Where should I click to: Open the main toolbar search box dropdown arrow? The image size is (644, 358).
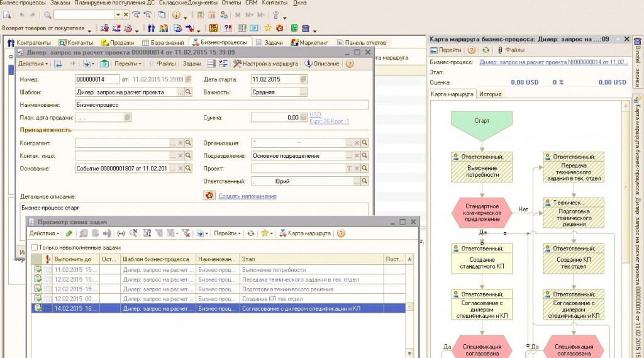[118, 15]
